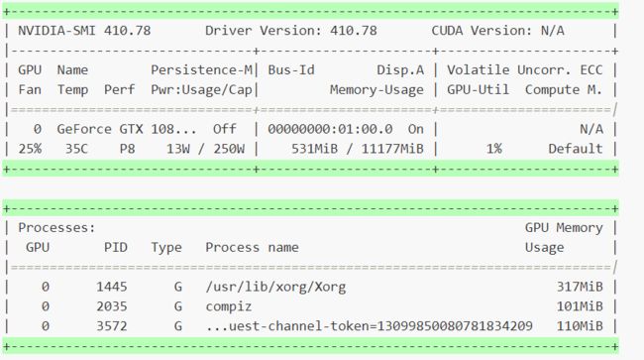This screenshot has height=360, width=644.
Task: Click the GeForce GTX 108... GPU name
Action: 127,129
